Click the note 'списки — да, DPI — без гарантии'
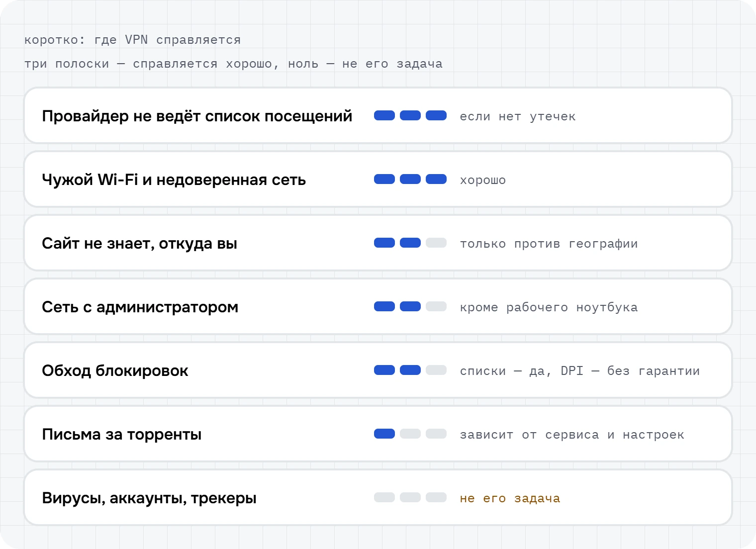The image size is (756, 549). (x=580, y=371)
